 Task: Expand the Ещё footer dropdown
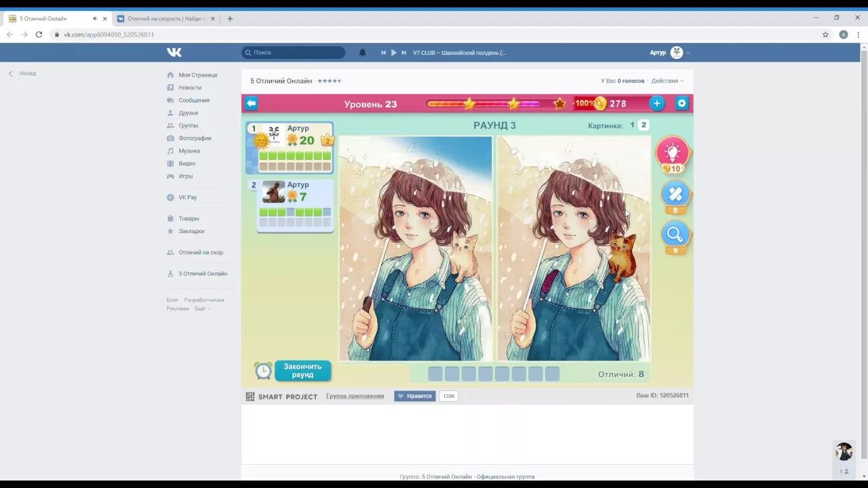pyautogui.click(x=203, y=308)
